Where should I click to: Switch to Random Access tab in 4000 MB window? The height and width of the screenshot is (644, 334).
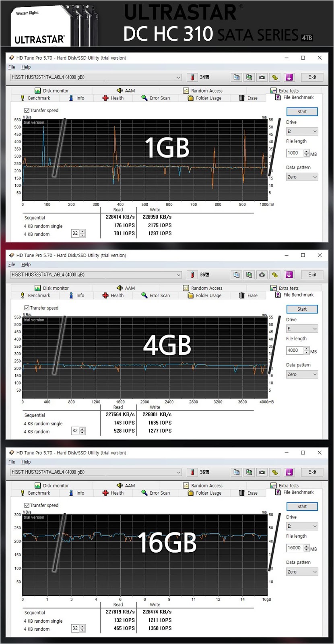pos(203,288)
